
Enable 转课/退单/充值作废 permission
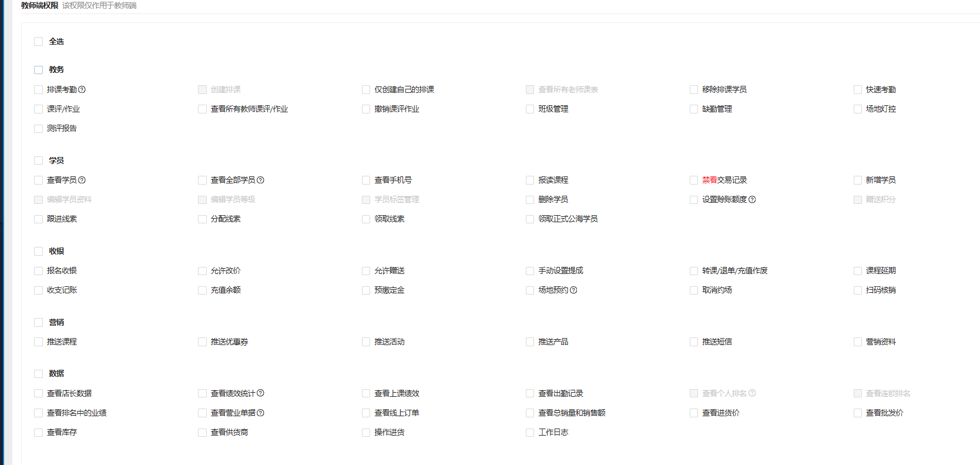tap(694, 271)
